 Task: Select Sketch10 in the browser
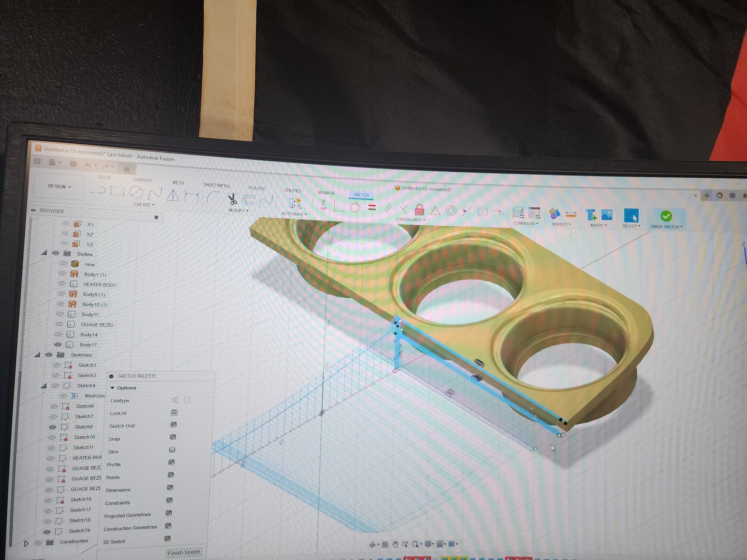[x=84, y=437]
